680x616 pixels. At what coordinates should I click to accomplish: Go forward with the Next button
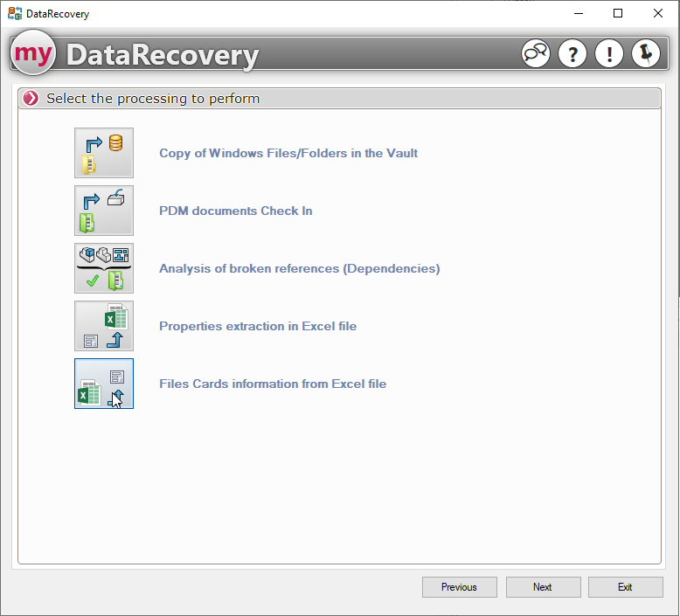pyautogui.click(x=543, y=587)
